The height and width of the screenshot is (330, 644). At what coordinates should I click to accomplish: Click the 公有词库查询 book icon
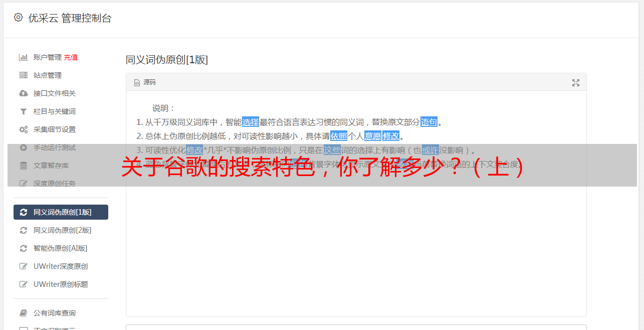(x=23, y=313)
